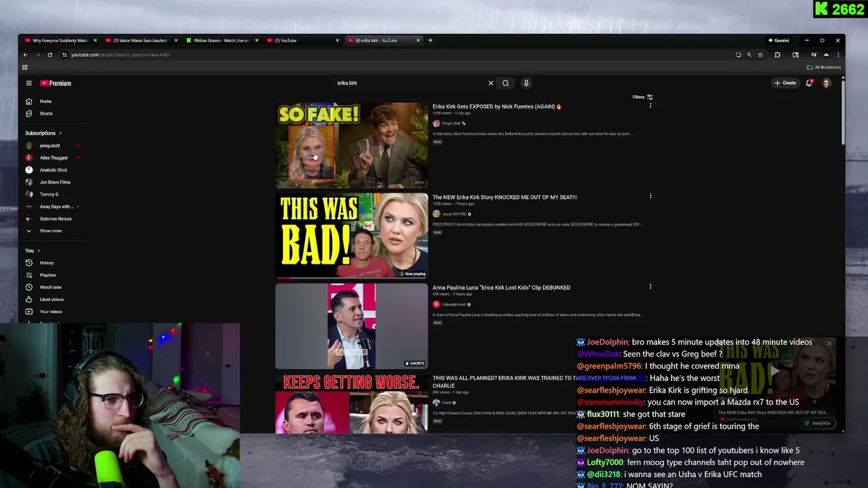Switch to 'Vance Warns Euro Leaders' tab
Screen dimensions: 868x488
pyautogui.click(x=140, y=40)
